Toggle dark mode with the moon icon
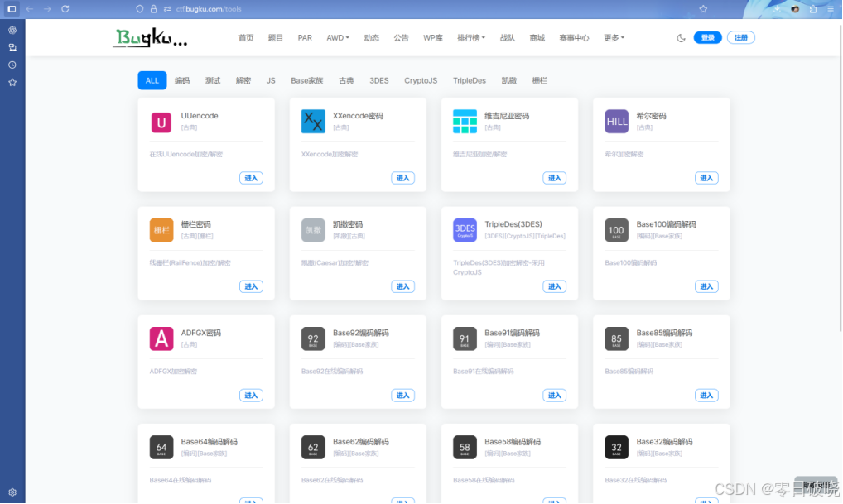This screenshot has height=504, width=843. tap(682, 37)
